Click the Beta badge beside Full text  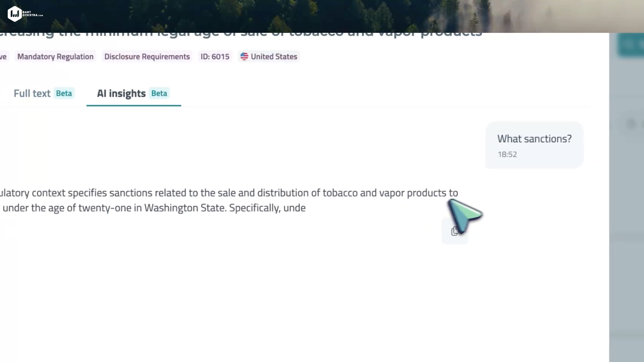tap(64, 93)
